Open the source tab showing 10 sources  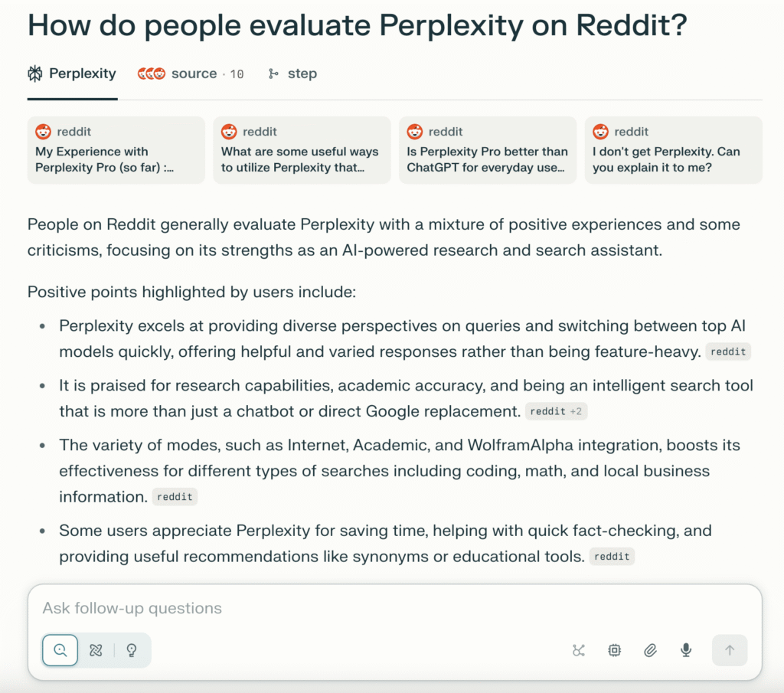[191, 74]
